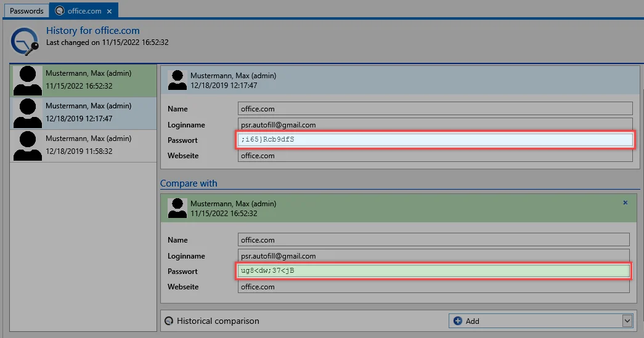
Task: Select the office.com tab
Action: 84,10
